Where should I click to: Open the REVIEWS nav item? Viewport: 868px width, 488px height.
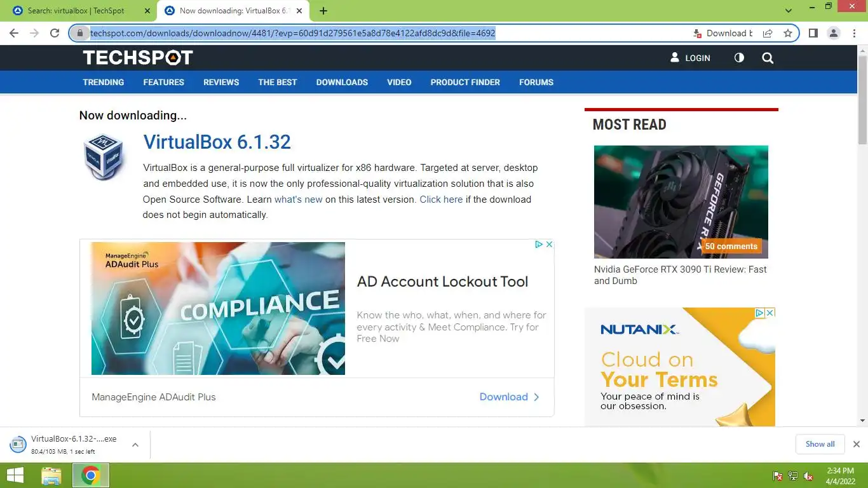221,82
